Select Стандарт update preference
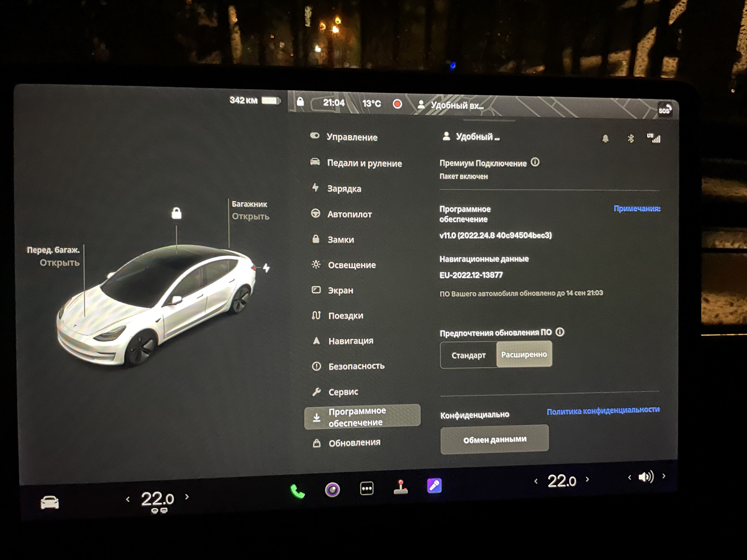747x560 pixels. (468, 355)
